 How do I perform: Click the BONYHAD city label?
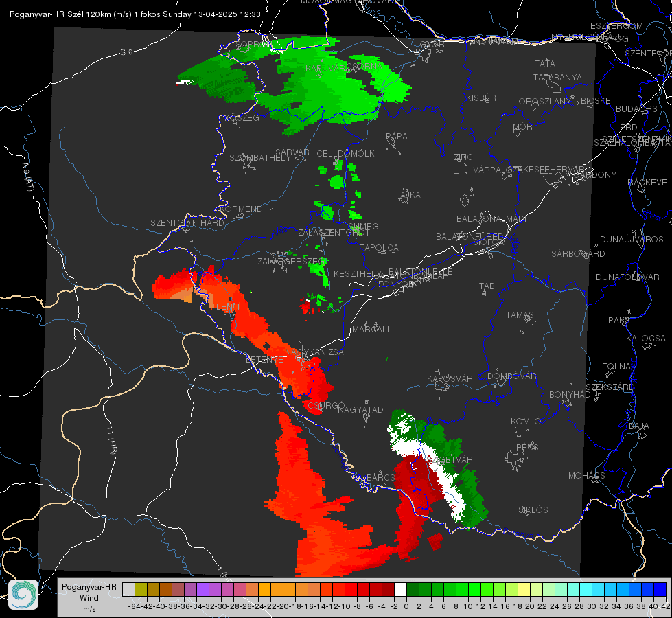[x=570, y=394]
